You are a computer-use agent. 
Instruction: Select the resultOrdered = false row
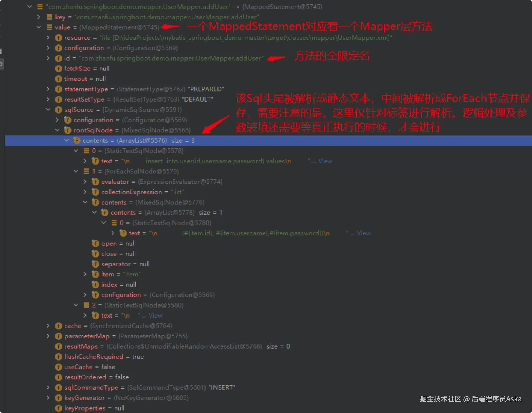click(268, 377)
